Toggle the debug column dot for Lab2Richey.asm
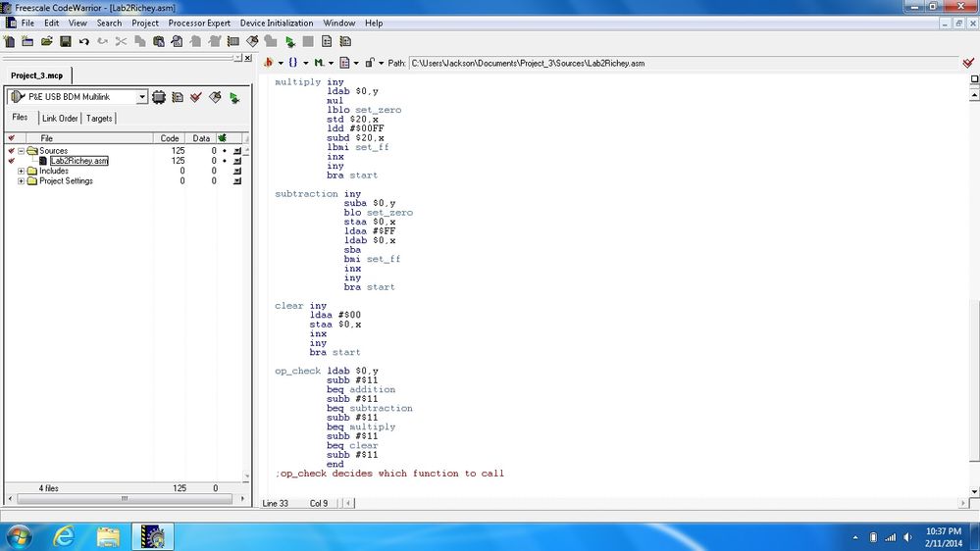The image size is (980, 551). coord(225,161)
